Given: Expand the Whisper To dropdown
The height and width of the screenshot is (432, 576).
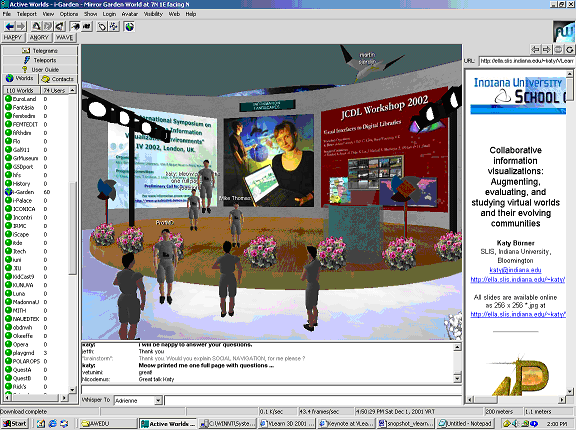Looking at the screenshot, I should tap(158, 400).
